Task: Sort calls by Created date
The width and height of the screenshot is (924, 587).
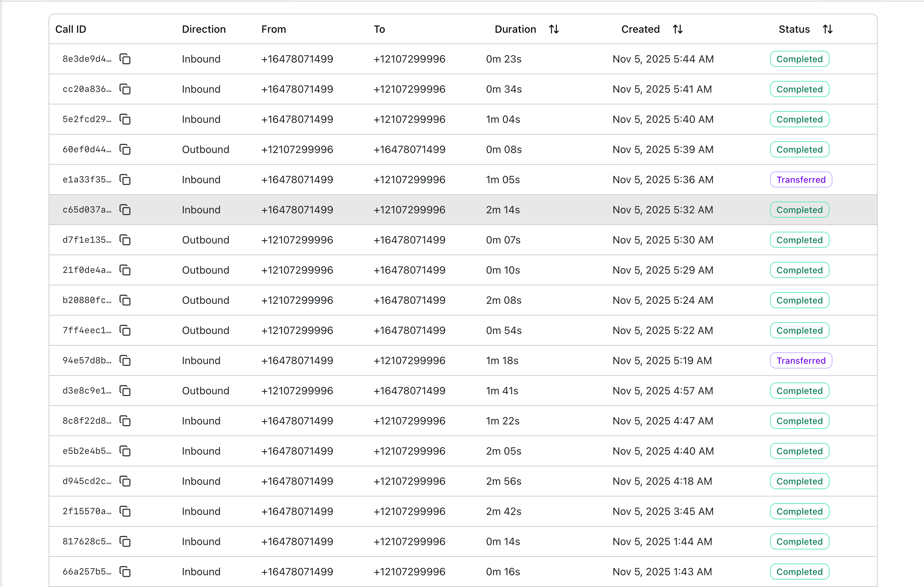Action: point(677,29)
